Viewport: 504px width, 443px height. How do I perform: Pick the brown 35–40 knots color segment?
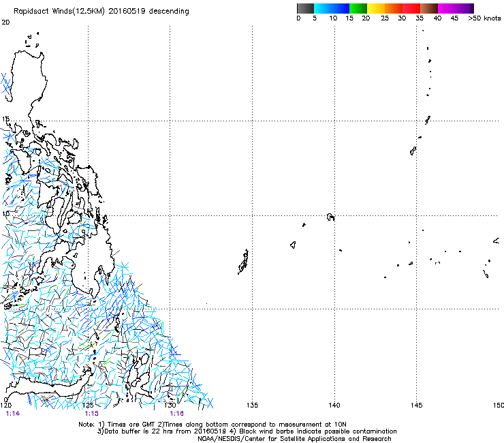[x=429, y=8]
